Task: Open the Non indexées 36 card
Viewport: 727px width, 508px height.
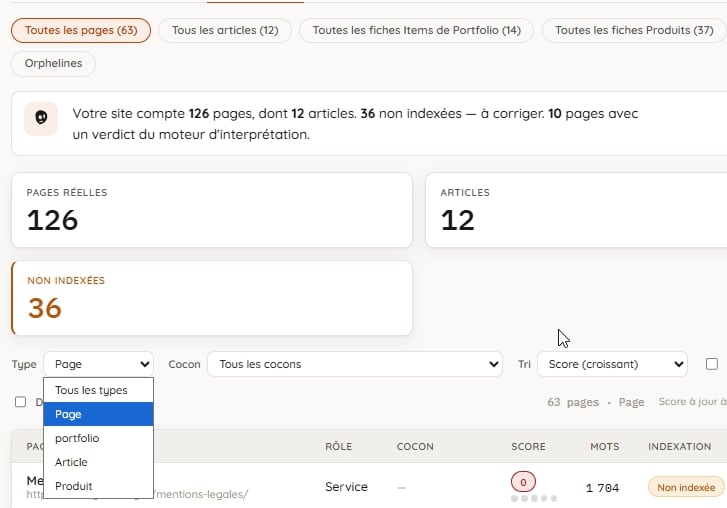Action: (212, 298)
